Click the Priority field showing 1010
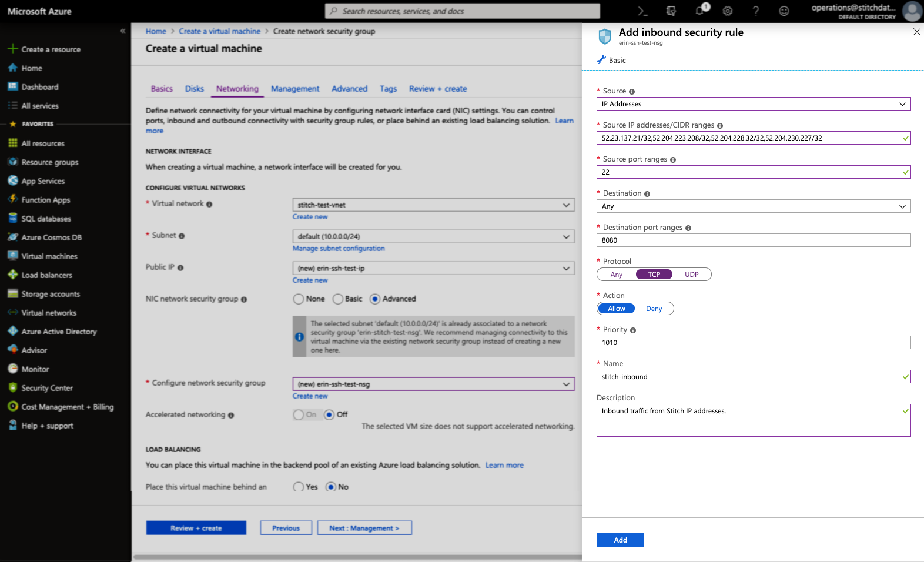This screenshot has height=562, width=924. pos(754,343)
